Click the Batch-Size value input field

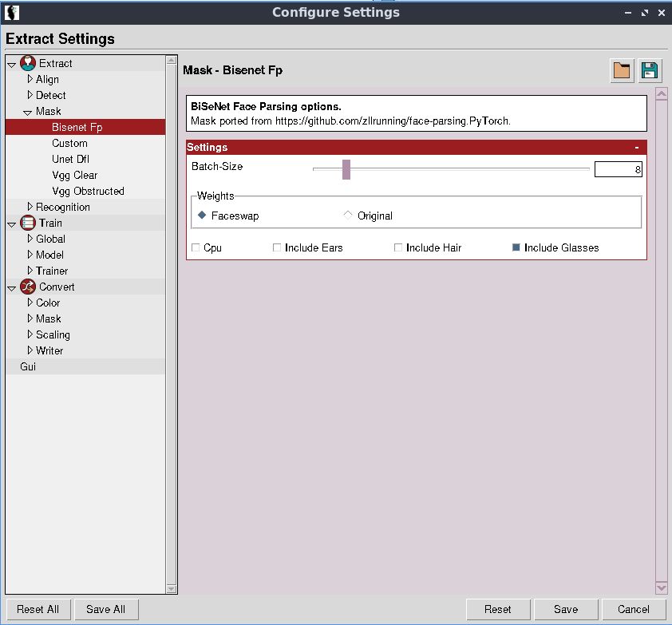[618, 169]
